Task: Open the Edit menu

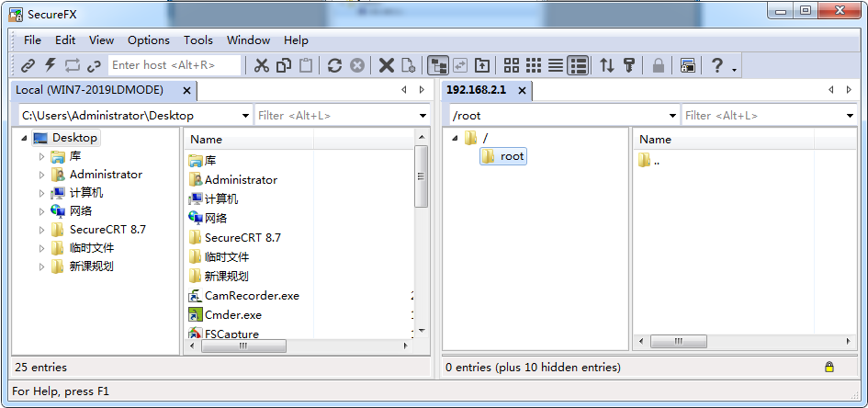Action: pos(65,40)
